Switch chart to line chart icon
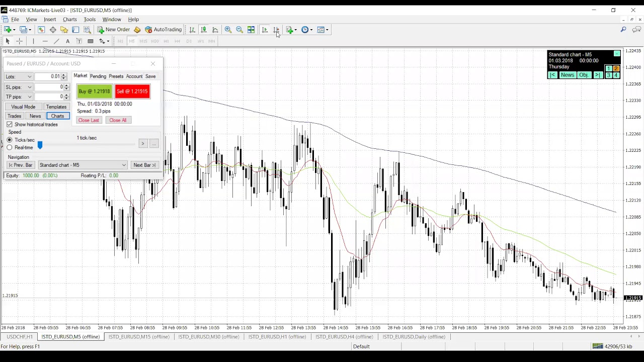 (215, 30)
